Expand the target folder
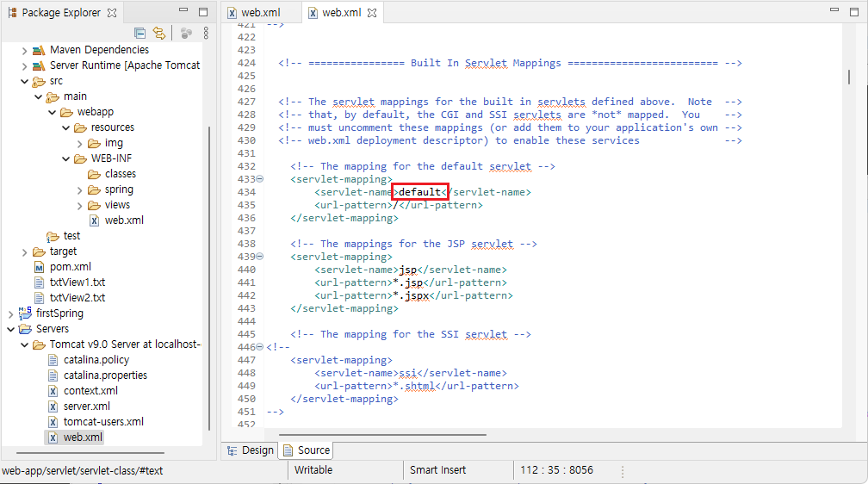 point(24,252)
